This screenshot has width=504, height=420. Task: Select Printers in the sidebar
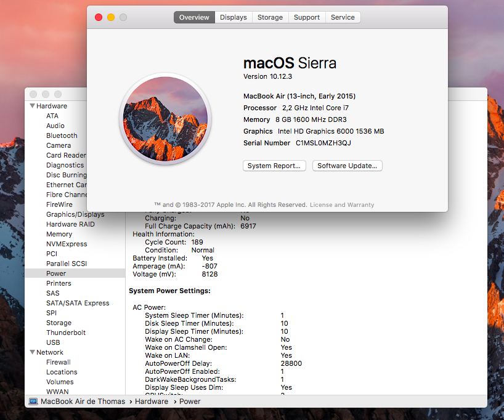click(59, 283)
